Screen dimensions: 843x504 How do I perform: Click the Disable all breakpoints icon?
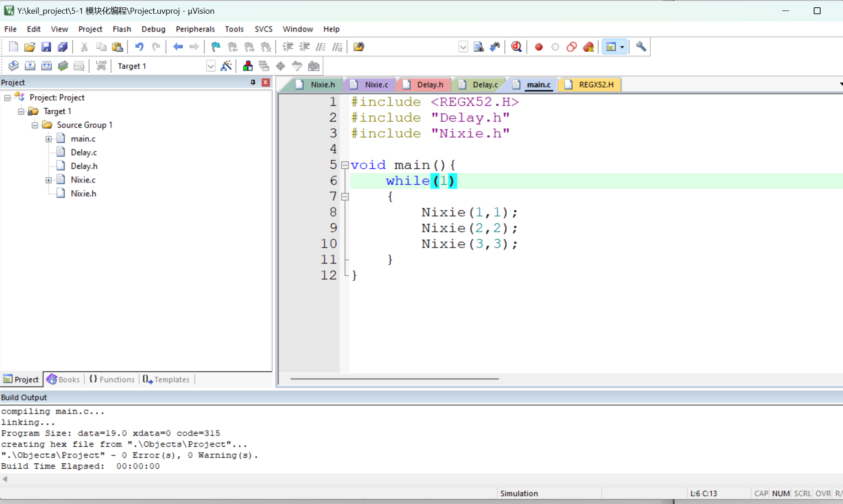[571, 47]
